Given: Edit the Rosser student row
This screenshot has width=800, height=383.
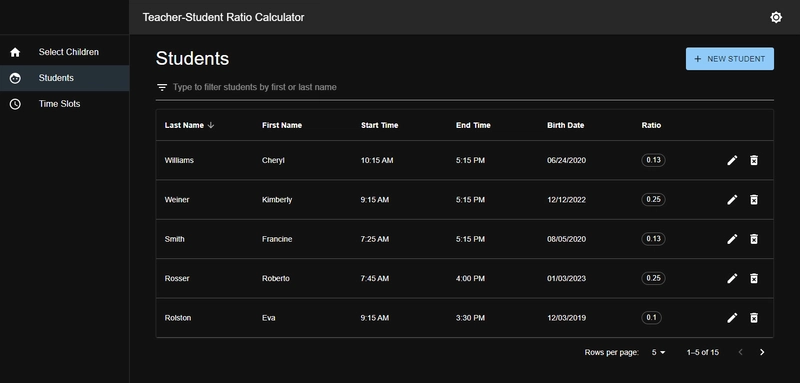Looking at the screenshot, I should (732, 278).
